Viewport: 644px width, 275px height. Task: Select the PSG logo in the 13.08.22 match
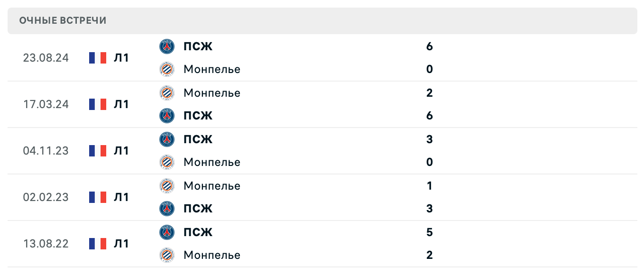point(167,232)
